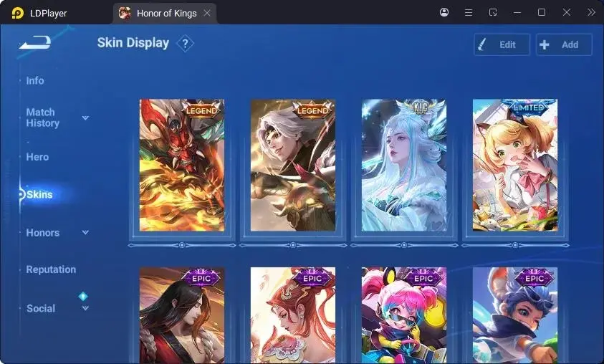Open the LDPlayer account profile icon
The height and width of the screenshot is (364, 604).
click(444, 12)
